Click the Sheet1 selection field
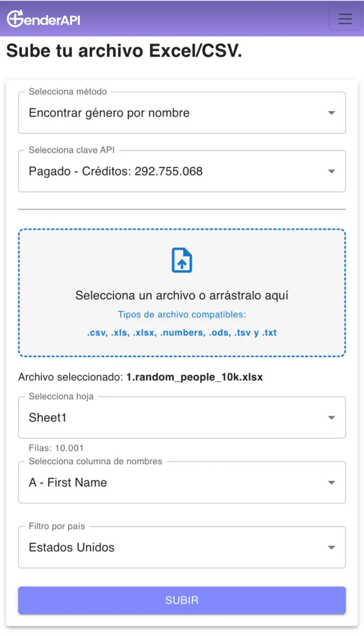 (48, 417)
